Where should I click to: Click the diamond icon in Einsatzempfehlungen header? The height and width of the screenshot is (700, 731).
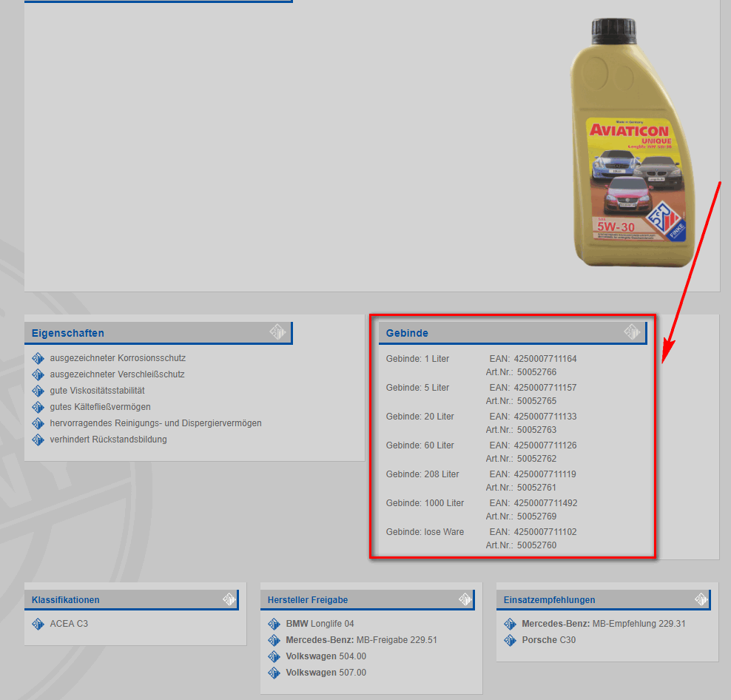click(x=701, y=599)
